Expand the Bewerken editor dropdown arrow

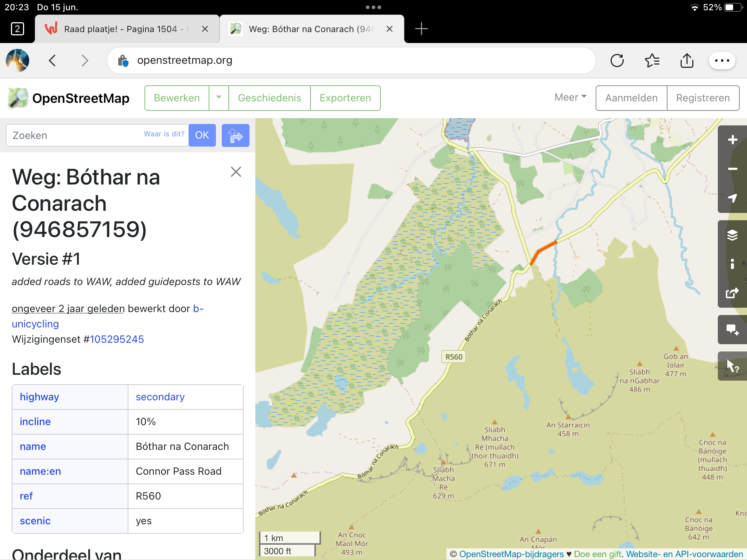(219, 98)
